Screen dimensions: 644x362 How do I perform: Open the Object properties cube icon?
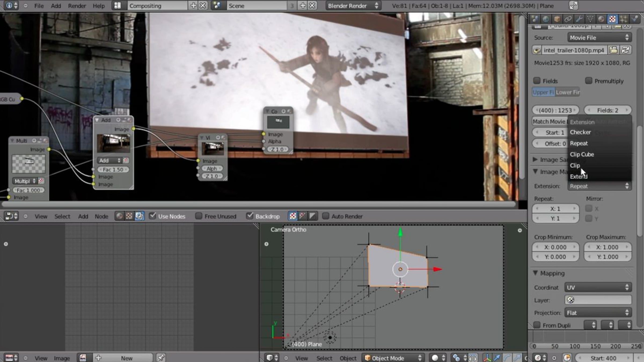557,19
